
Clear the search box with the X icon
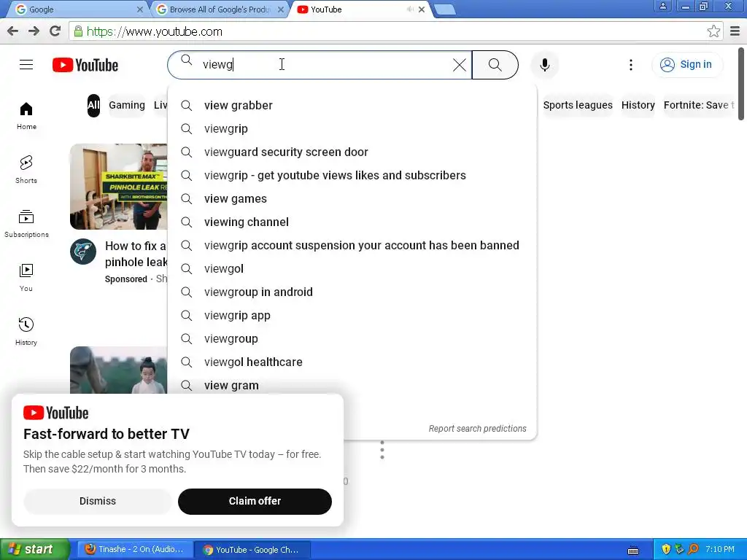tap(460, 65)
